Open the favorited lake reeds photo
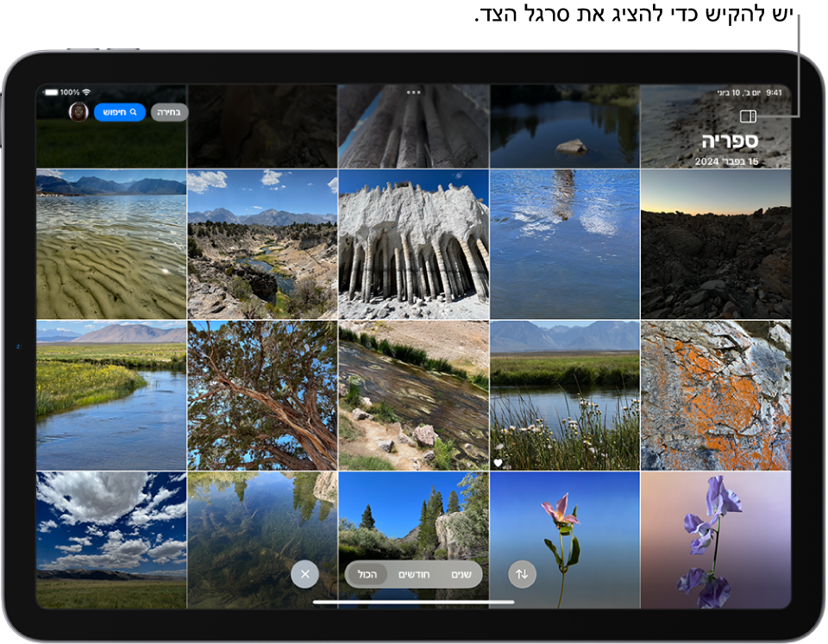This screenshot has height=644, width=828. click(x=564, y=396)
